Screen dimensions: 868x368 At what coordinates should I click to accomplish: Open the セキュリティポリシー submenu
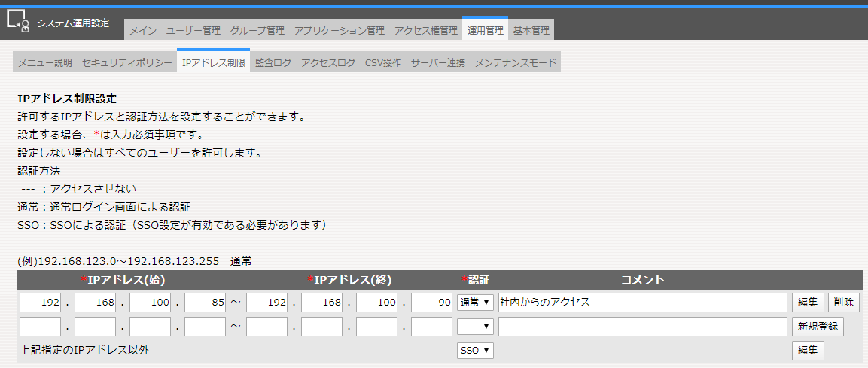[127, 63]
